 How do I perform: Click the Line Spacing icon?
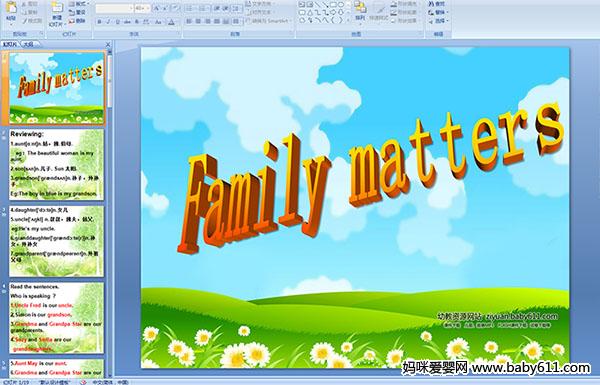[237, 8]
